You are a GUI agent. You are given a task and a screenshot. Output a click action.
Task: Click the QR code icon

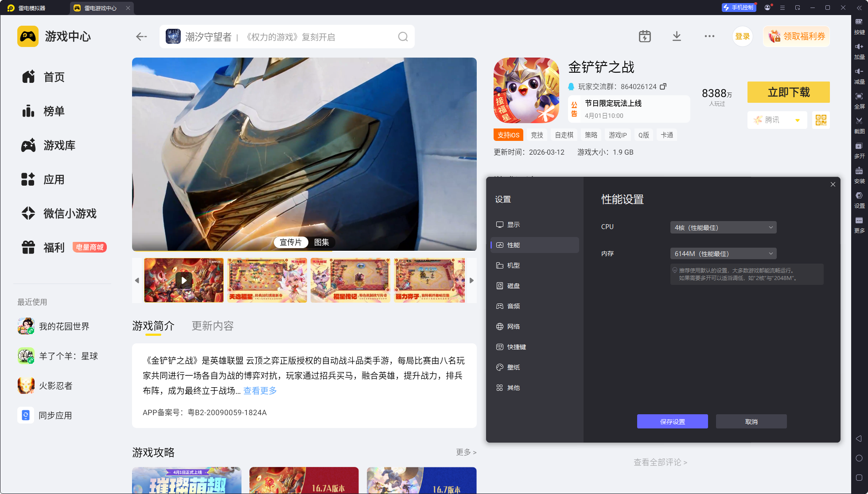click(821, 120)
